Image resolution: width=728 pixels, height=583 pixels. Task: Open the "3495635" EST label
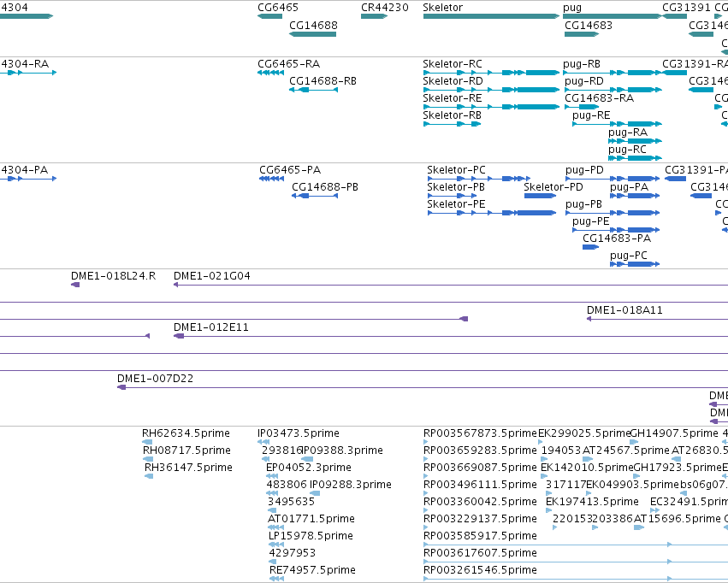pyautogui.click(x=291, y=502)
